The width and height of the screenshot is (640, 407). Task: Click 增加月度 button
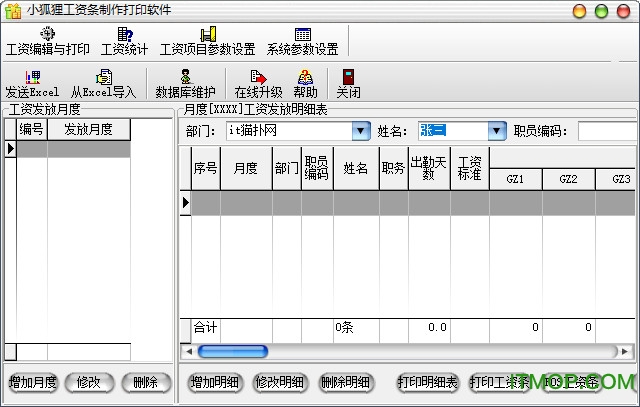coord(33,383)
